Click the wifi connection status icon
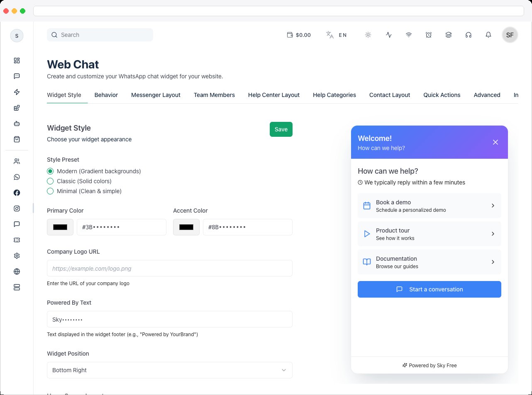532x395 pixels. pos(409,35)
